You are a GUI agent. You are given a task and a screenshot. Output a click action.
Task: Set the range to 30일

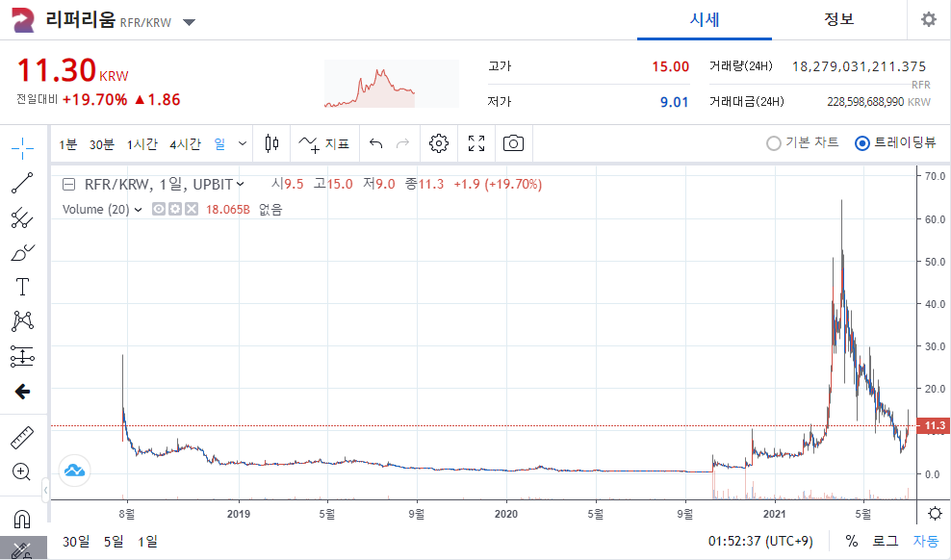[76, 541]
